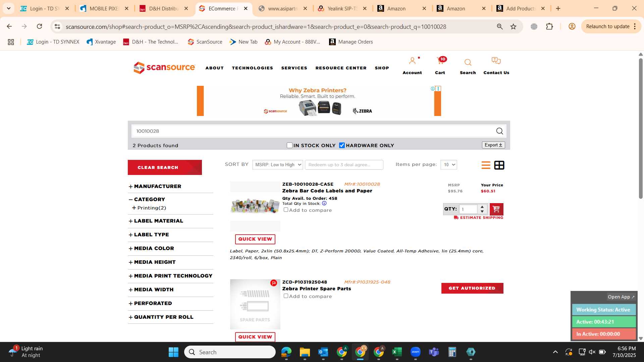Image resolution: width=644 pixels, height=362 pixels.
Task: Click the magnifier icon in product search bar
Action: pyautogui.click(x=499, y=131)
